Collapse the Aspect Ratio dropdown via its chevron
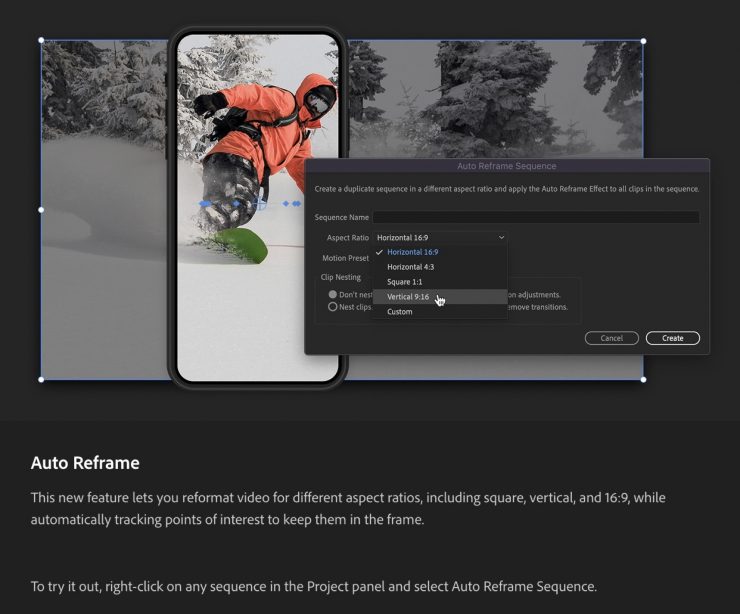 [x=500, y=237]
